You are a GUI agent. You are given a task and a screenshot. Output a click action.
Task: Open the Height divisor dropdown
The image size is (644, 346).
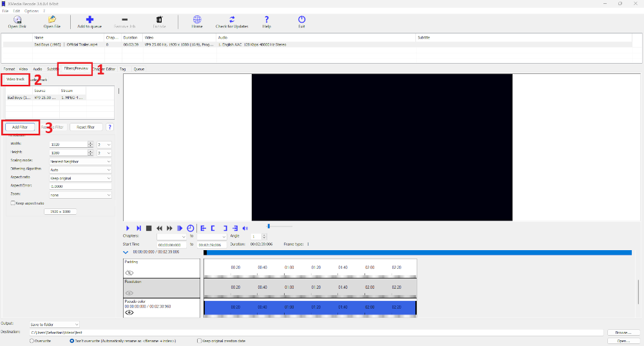104,153
